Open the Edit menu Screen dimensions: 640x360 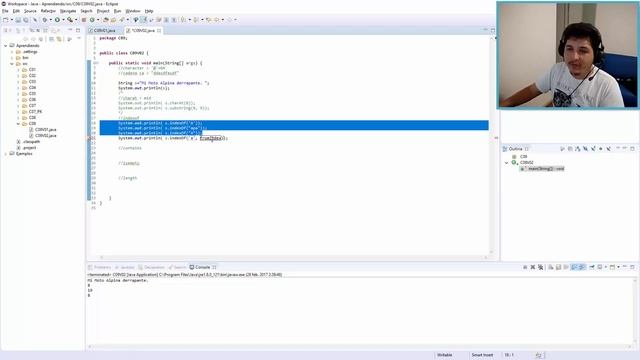16,11
